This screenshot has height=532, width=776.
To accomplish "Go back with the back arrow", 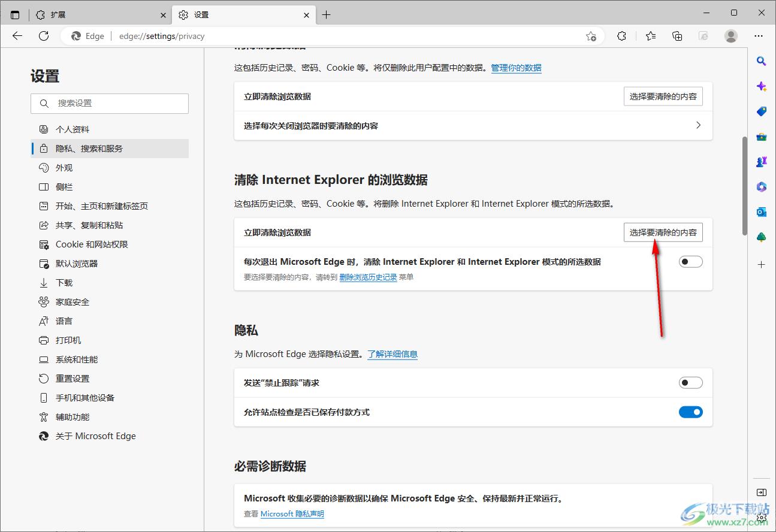I will [x=17, y=36].
